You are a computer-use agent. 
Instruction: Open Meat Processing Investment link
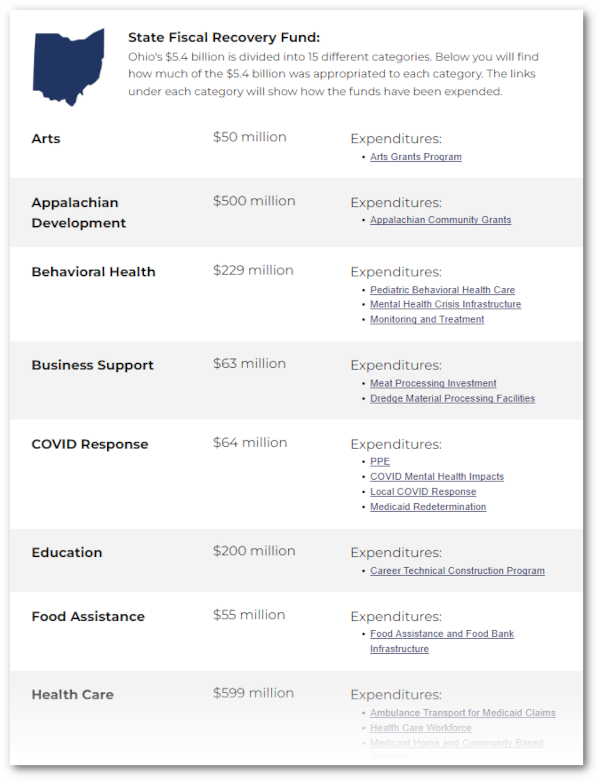(x=433, y=383)
